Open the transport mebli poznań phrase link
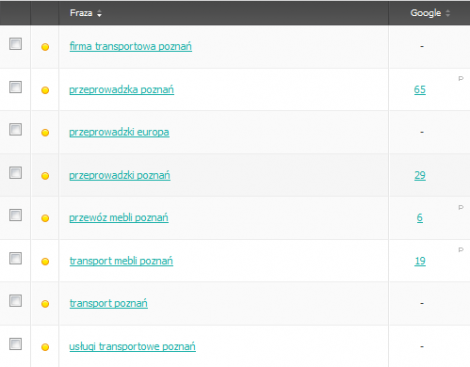The height and width of the screenshot is (367, 470). (x=121, y=261)
